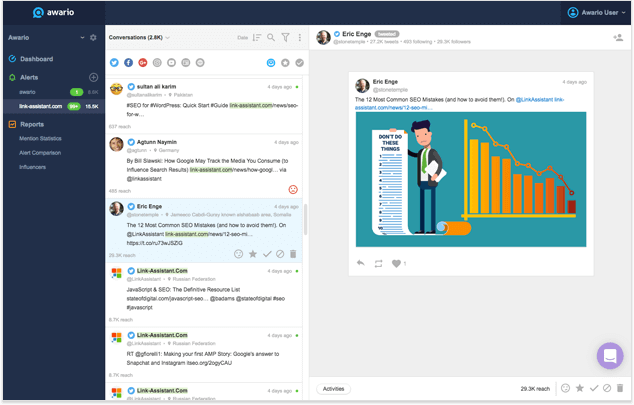Viewport: 634px width, 405px height.
Task: Open the SEO mistakes tweet image
Action: [x=471, y=179]
